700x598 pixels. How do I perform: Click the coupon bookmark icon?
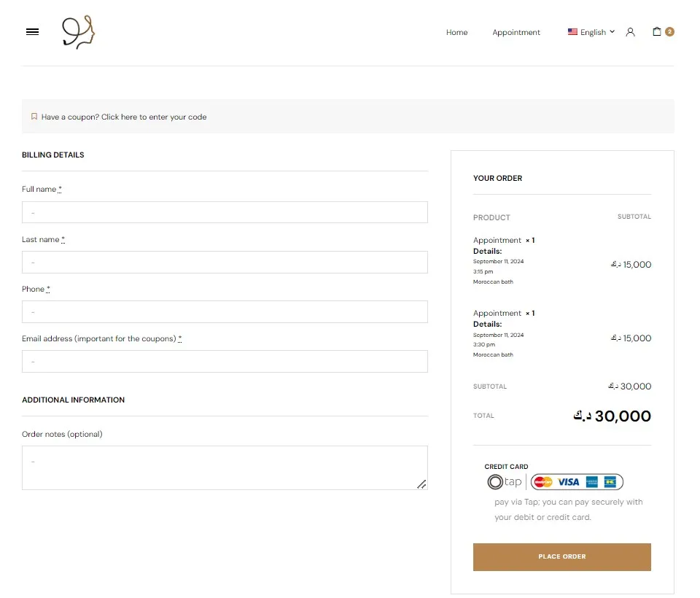[x=34, y=117]
